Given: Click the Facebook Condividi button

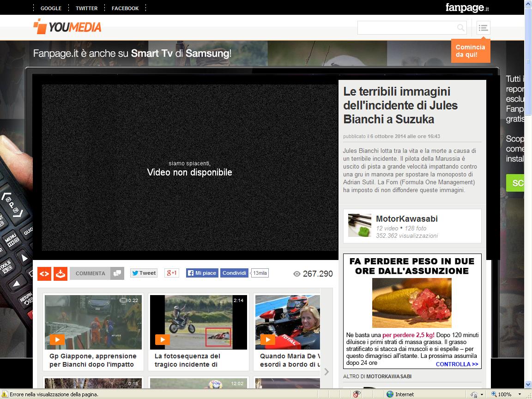Looking at the screenshot, I should pos(235,273).
